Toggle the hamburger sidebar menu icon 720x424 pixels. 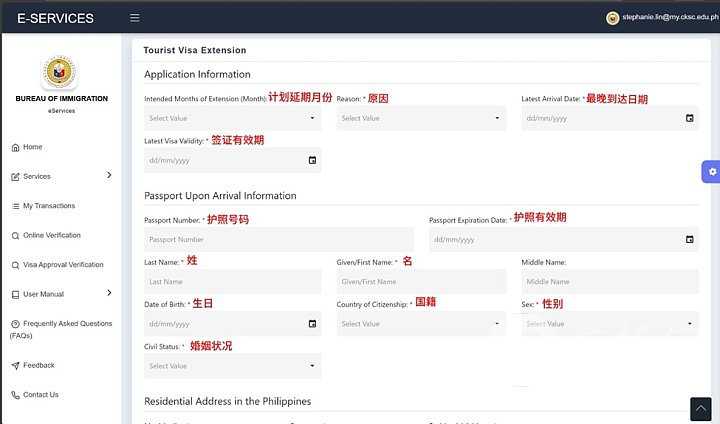pyautogui.click(x=135, y=18)
